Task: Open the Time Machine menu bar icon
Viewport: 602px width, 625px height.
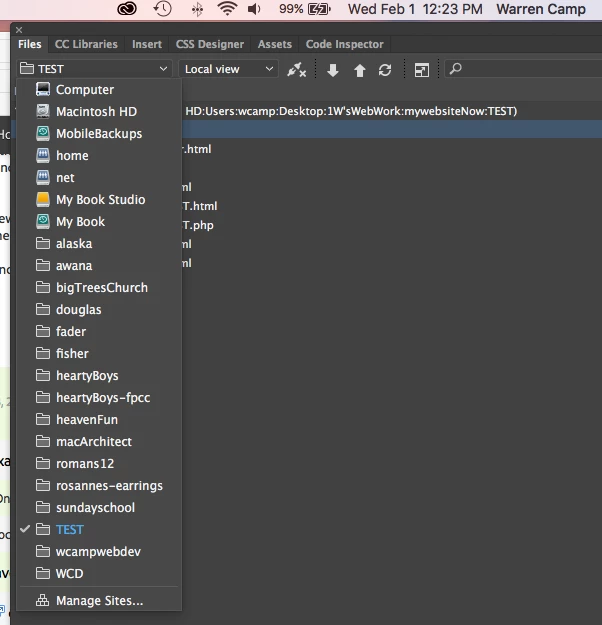Action: (x=162, y=9)
